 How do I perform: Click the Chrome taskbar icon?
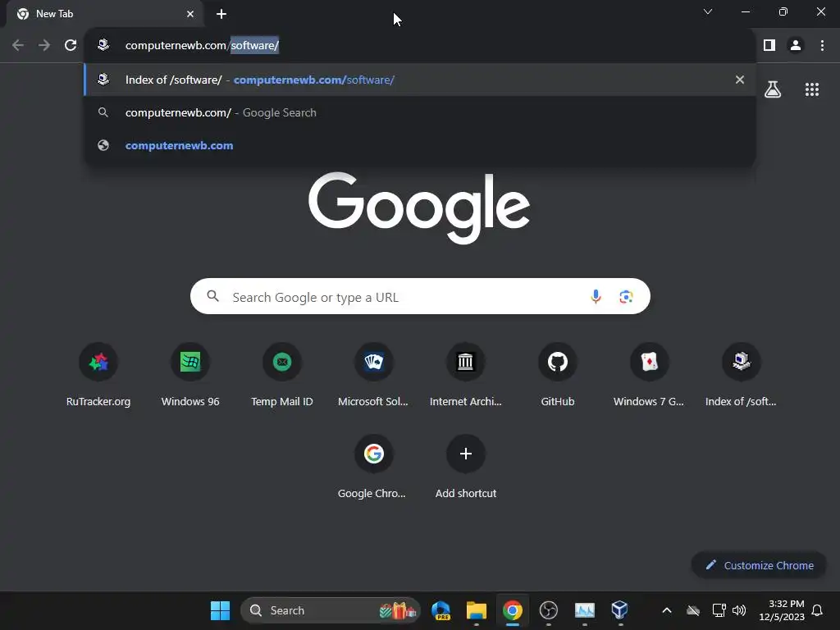(513, 610)
